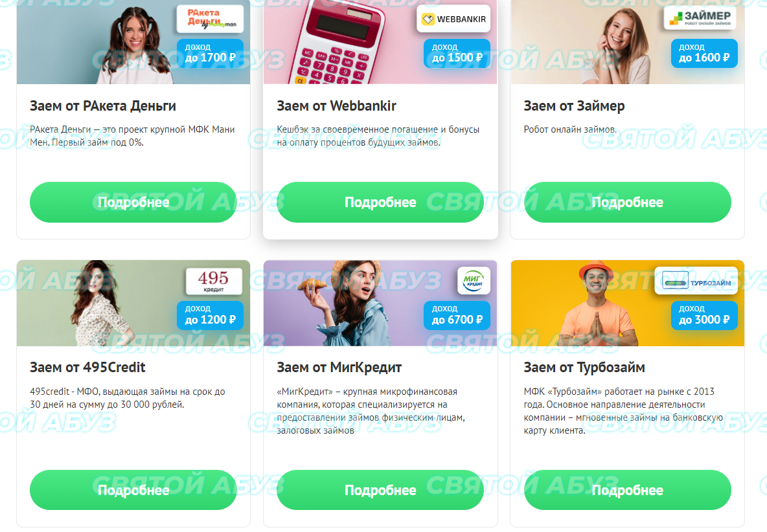Click the Турбозайм logo badge
Screen dimensions: 767x532
click(x=696, y=281)
